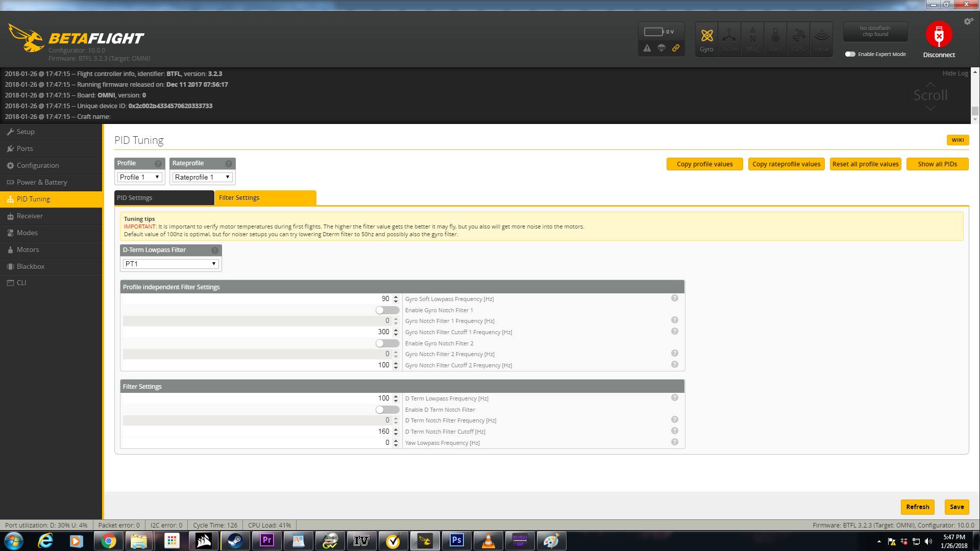
Task: Click the red Disconnect USB icon
Action: tap(939, 35)
